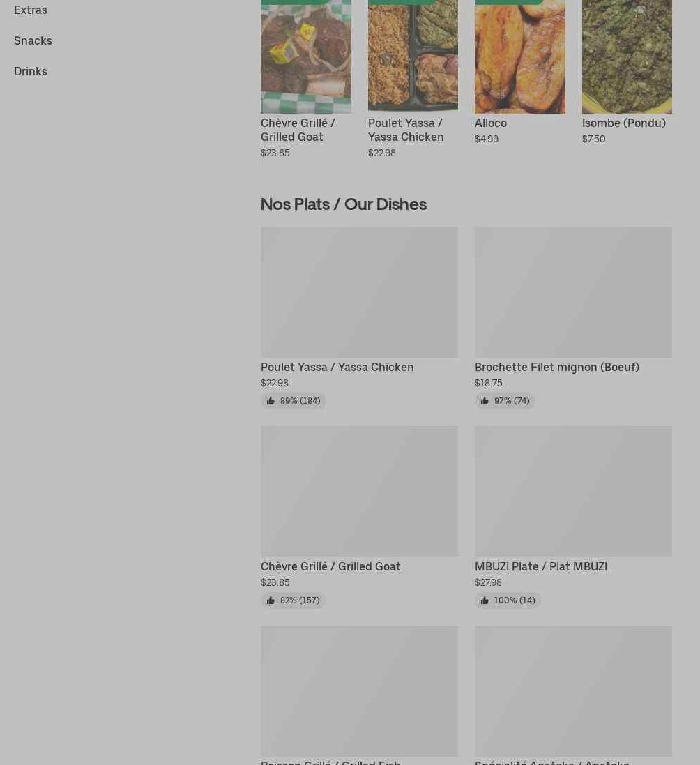Jump to the Snacks category
The width and height of the screenshot is (700, 765).
[33, 41]
